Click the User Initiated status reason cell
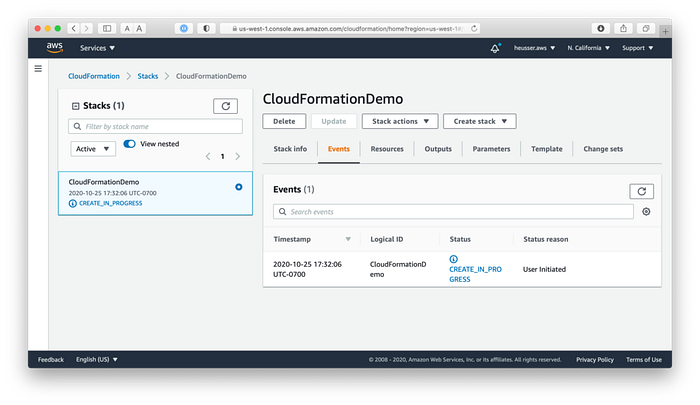This screenshot has height=405, width=700. coord(544,269)
